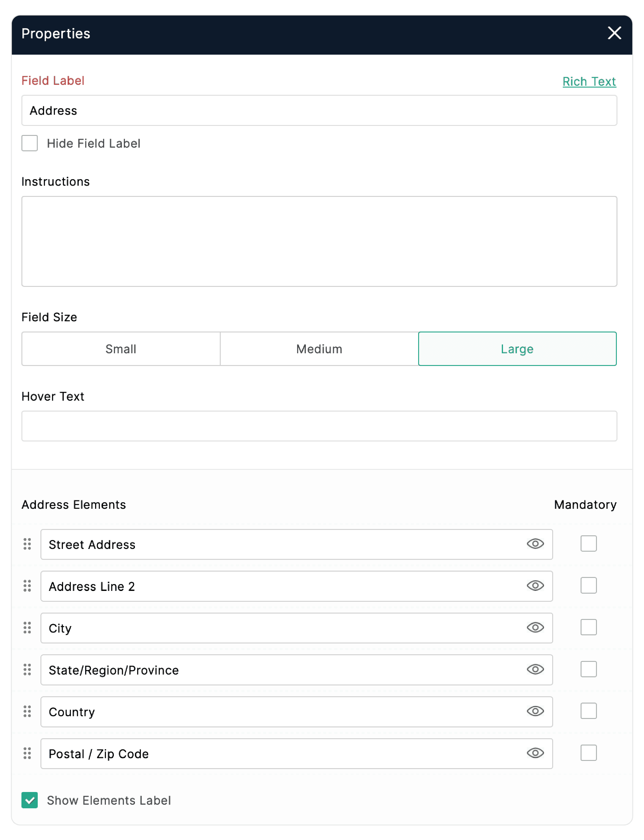Toggle eye icon for Street Address
This screenshot has width=644, height=840.
535,543
